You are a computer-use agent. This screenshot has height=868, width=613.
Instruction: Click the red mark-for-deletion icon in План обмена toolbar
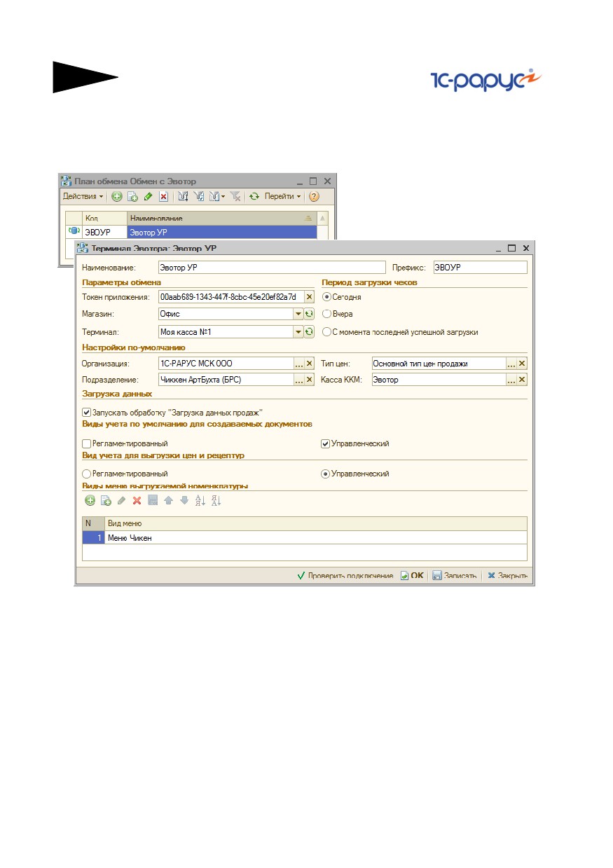(x=163, y=197)
